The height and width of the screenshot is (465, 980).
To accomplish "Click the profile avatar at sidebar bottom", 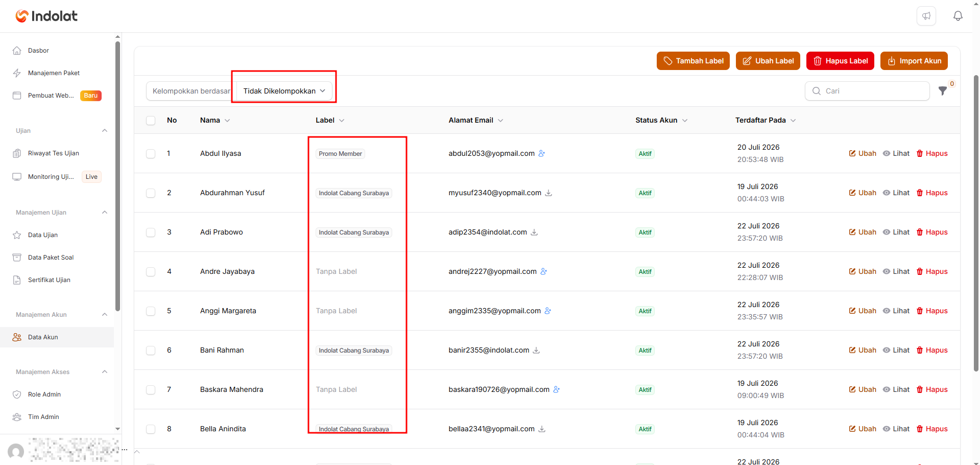I will [x=16, y=451].
